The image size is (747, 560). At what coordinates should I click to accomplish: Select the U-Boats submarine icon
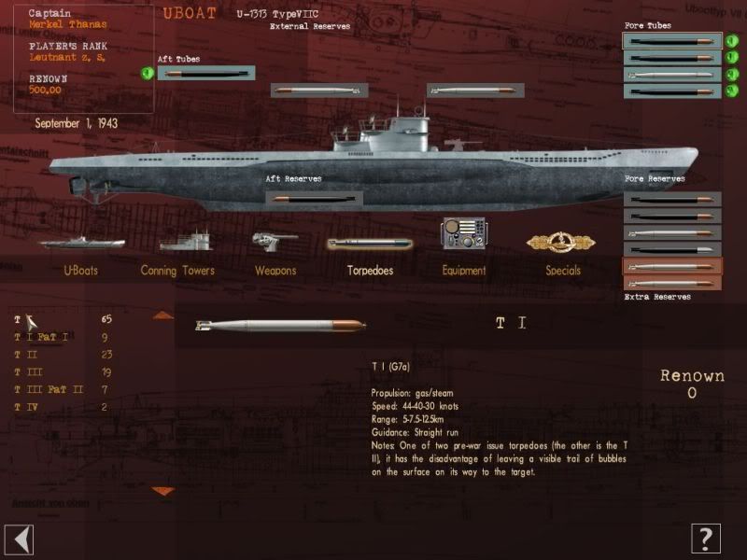pyautogui.click(x=82, y=243)
